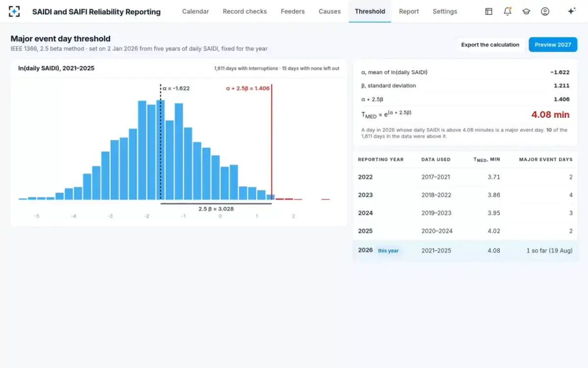The height and width of the screenshot is (368, 588).
Task: Click the 1.211 standard deviation value
Action: [x=562, y=86]
